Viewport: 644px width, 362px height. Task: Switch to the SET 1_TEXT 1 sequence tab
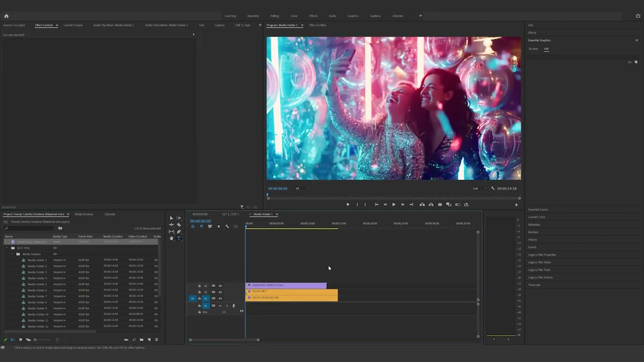[x=231, y=214]
